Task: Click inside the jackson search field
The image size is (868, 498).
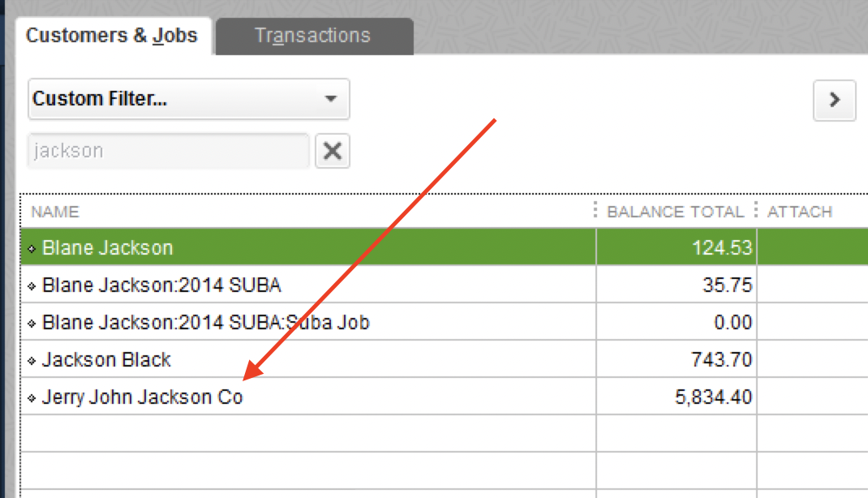Action: 162,151
